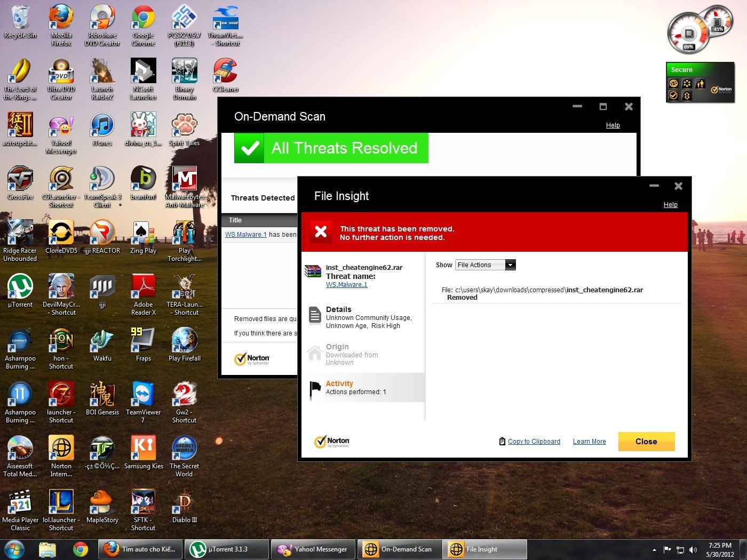This screenshot has width=747, height=560.
Task: Launch iTunes from the desktop
Action: click(102, 129)
